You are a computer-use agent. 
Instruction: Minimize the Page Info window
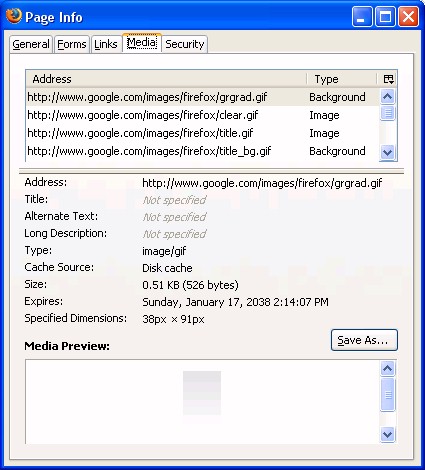tap(361, 17)
